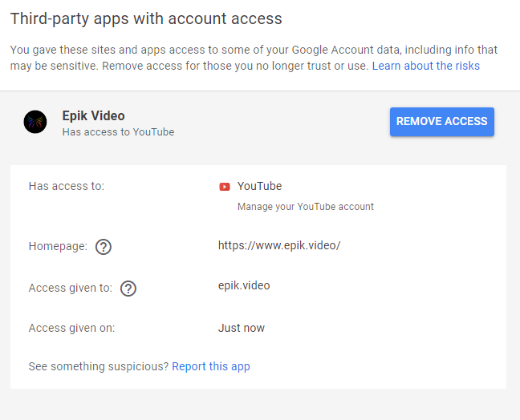Click the help icon beside Access given to
520x420 pixels.
[128, 289]
